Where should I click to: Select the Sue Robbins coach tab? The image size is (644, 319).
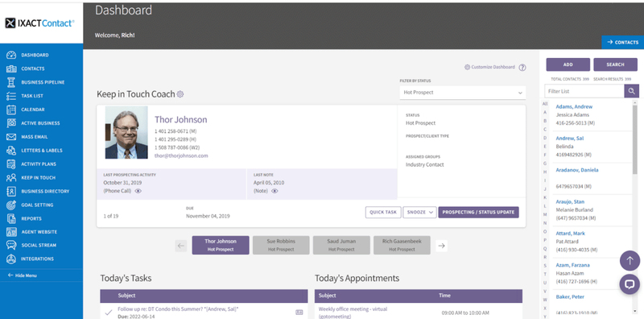click(x=281, y=245)
